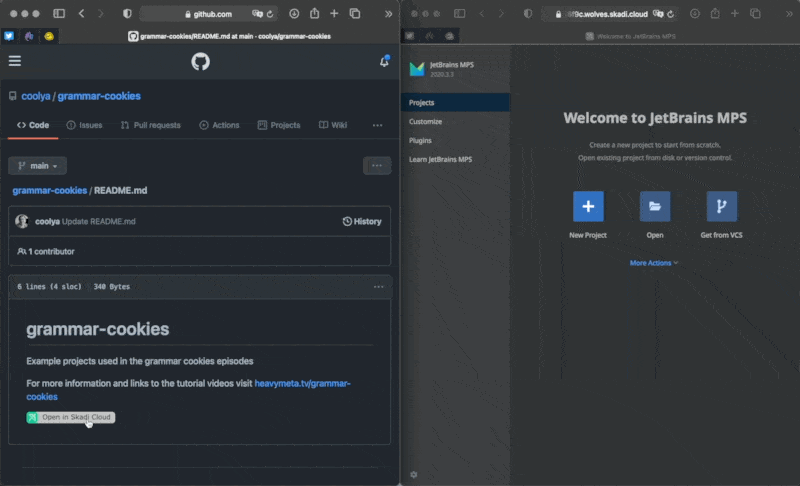Click JetBrains MPS logo

417,69
